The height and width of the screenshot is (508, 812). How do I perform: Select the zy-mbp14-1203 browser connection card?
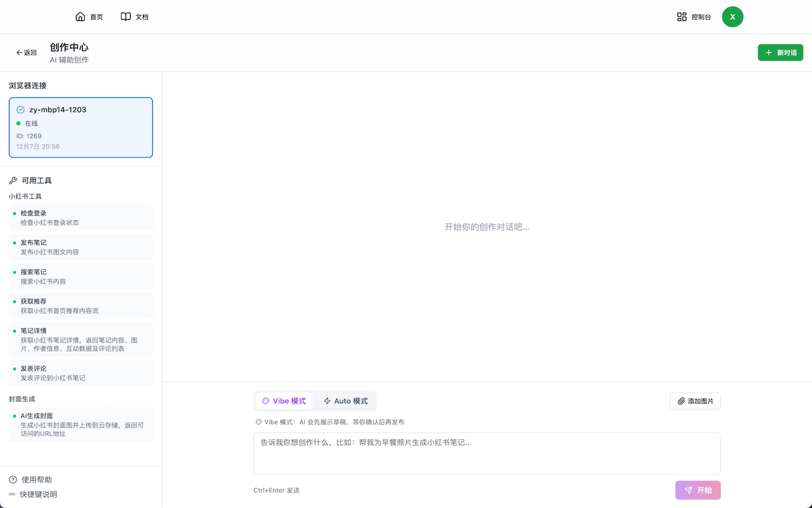pyautogui.click(x=81, y=127)
